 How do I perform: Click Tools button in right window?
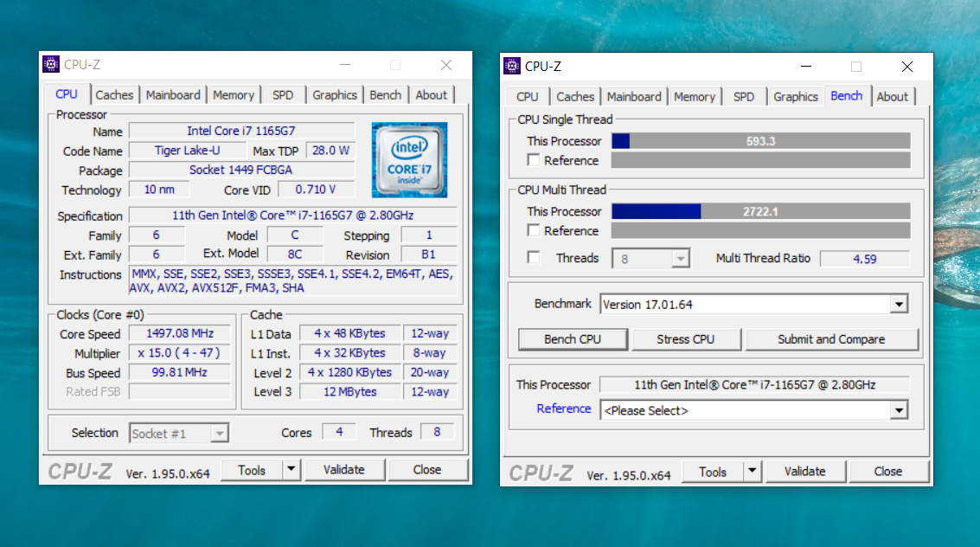click(713, 472)
